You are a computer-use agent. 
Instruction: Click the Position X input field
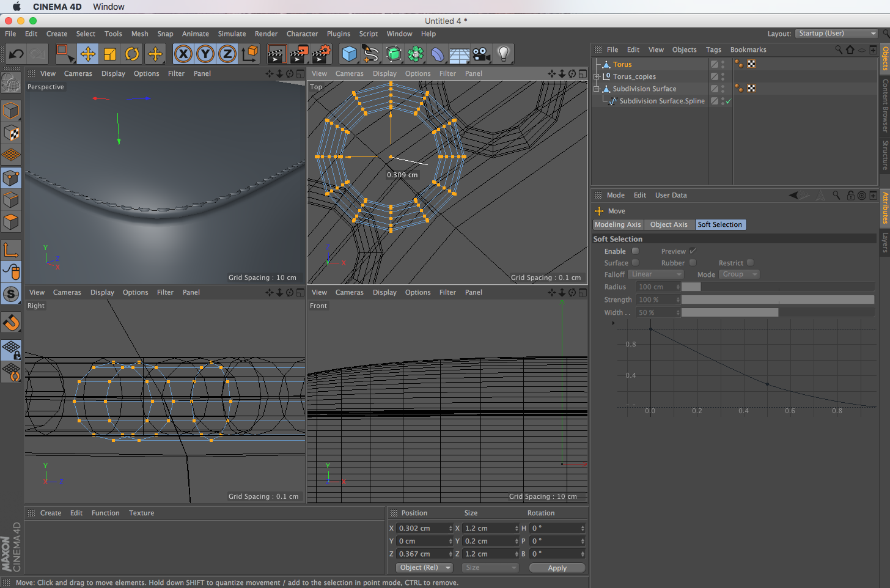point(422,528)
